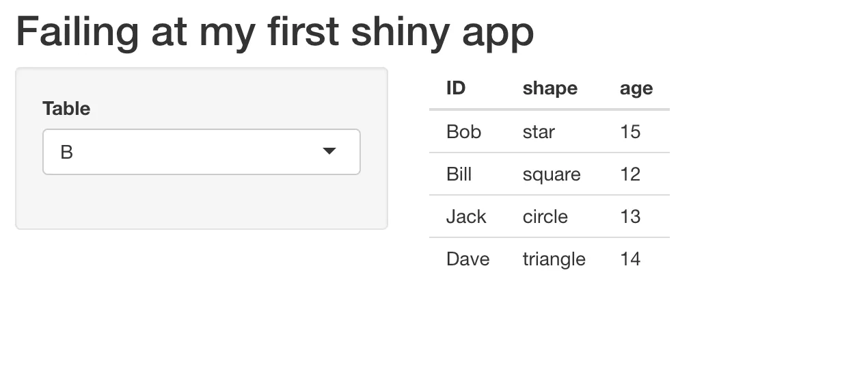The image size is (868, 383).
Task: Select the Dave cell in table
Action: [467, 259]
